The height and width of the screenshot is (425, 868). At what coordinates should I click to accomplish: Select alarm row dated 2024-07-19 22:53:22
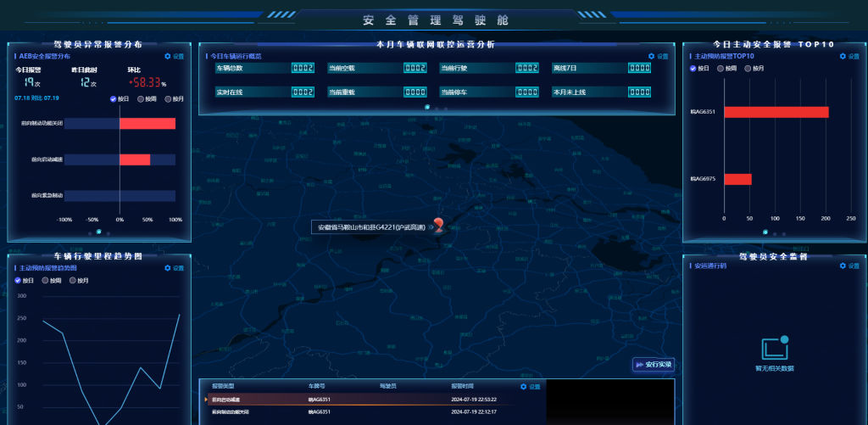[361, 399]
